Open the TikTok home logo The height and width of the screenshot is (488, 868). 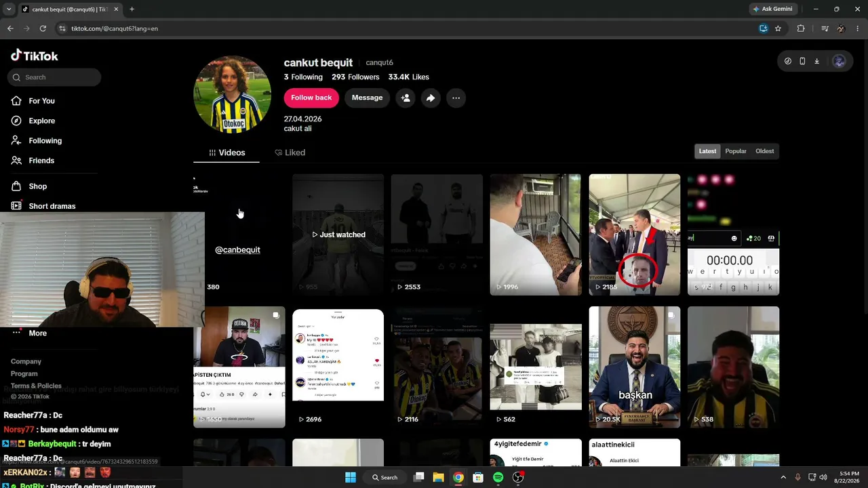[35, 56]
